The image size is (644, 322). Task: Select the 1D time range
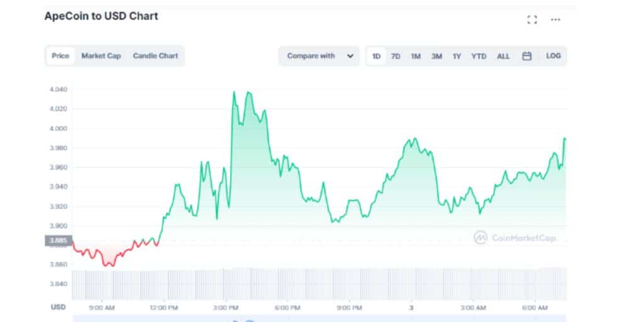(x=376, y=56)
